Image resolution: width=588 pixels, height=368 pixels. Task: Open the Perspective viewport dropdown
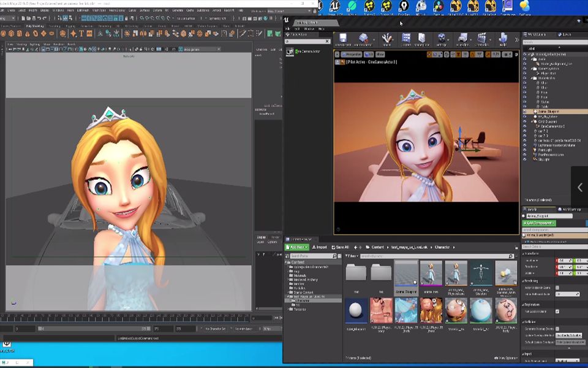[x=351, y=55]
